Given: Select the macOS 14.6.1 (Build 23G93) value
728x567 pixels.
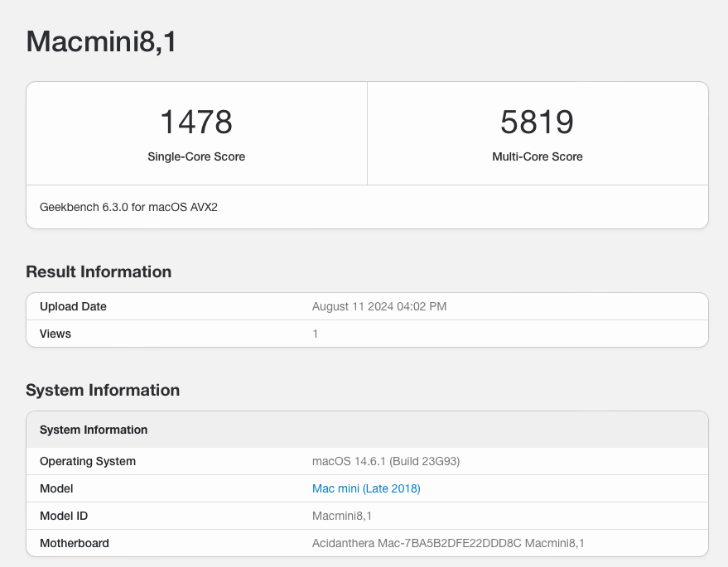Looking at the screenshot, I should pos(386,461).
